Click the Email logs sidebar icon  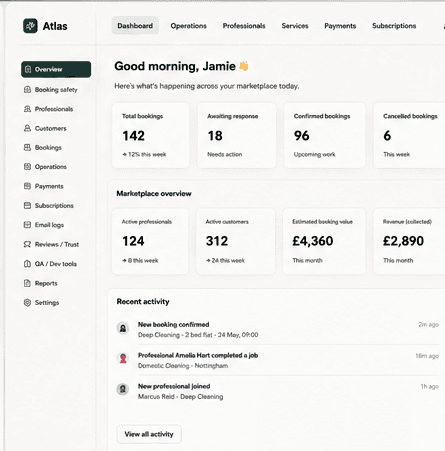click(x=27, y=225)
